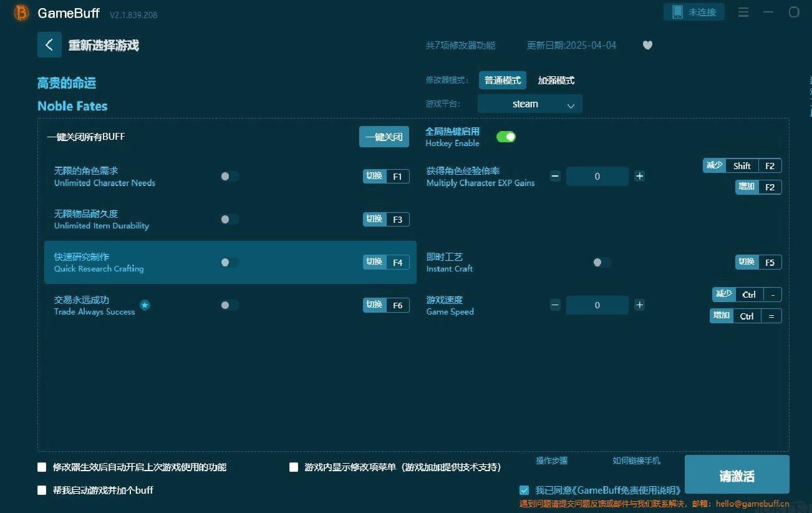
Task: Click F3 hotkey for Unlimited Item Durability
Action: coord(386,219)
